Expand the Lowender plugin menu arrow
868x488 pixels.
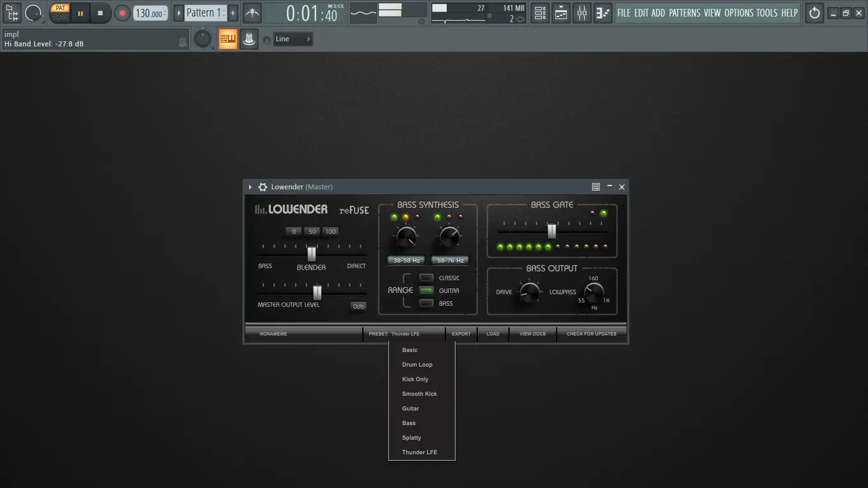(x=250, y=187)
